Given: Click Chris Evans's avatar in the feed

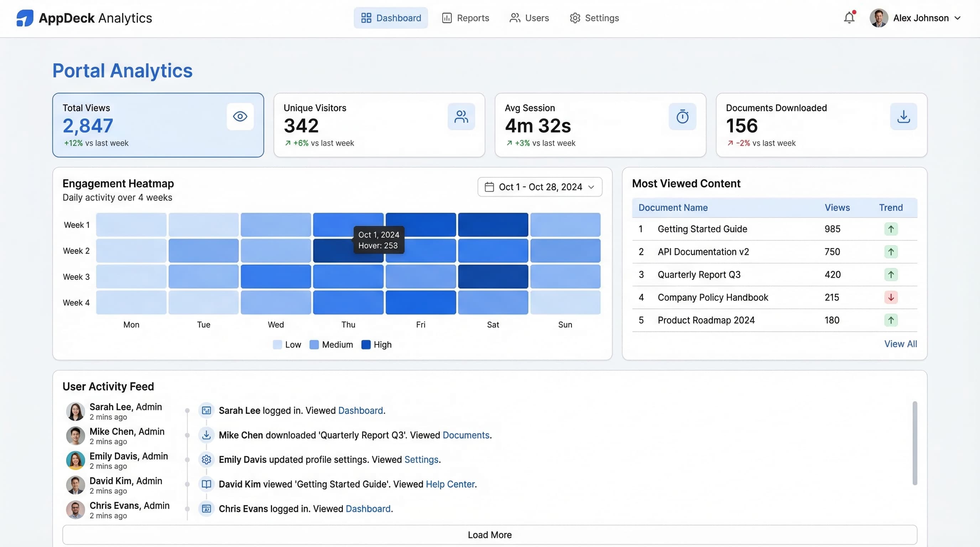Looking at the screenshot, I should coord(75,510).
